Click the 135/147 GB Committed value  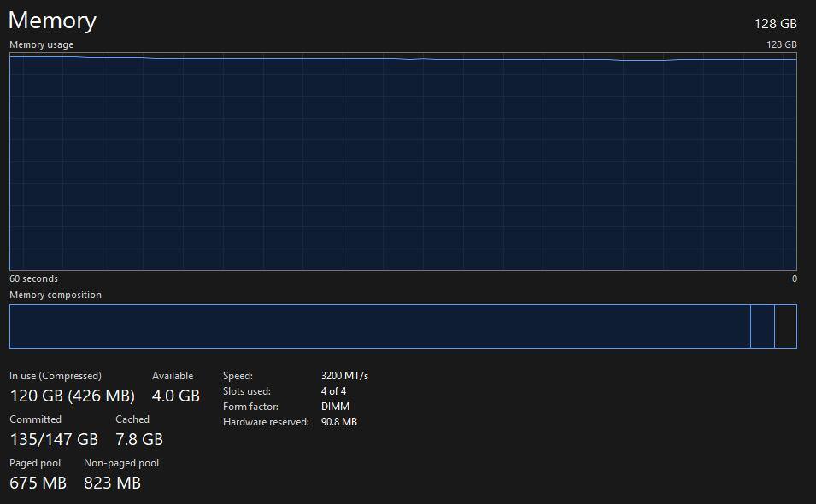(54, 439)
